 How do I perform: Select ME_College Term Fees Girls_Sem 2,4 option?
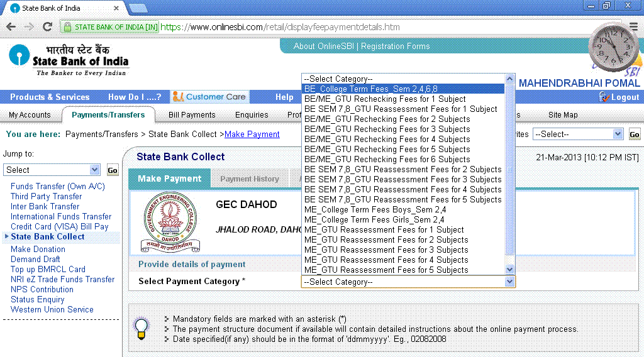coord(374,219)
